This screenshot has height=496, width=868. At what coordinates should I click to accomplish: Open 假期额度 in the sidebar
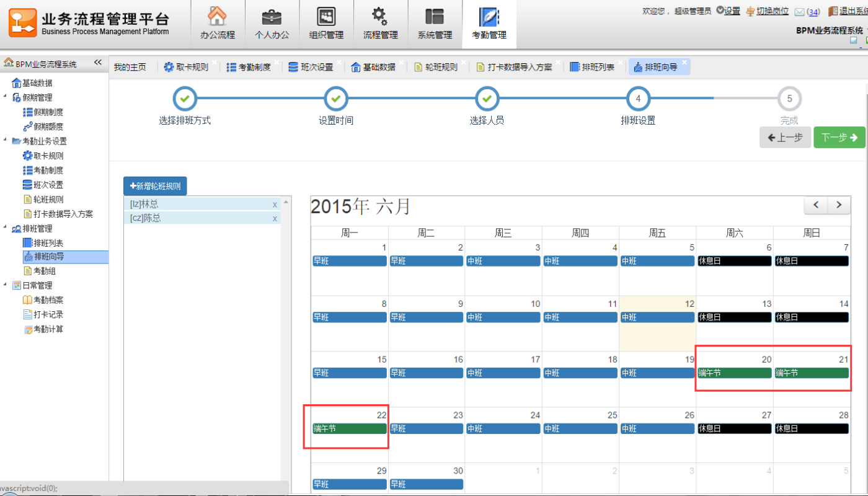point(48,126)
